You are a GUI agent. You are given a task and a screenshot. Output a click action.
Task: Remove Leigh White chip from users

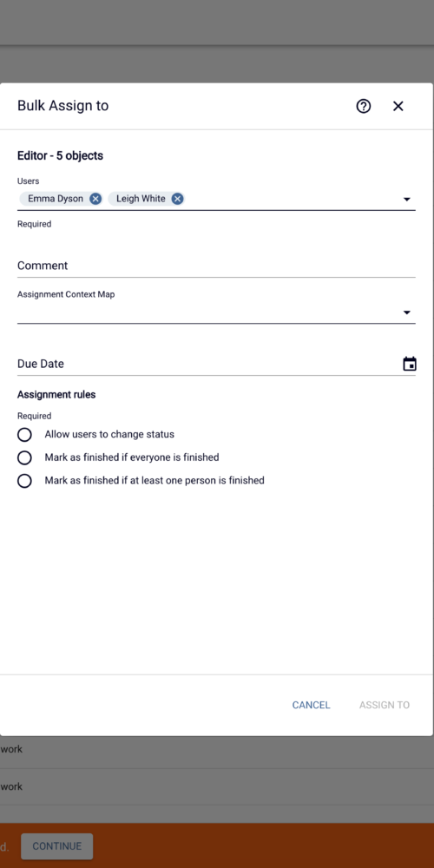click(x=177, y=199)
